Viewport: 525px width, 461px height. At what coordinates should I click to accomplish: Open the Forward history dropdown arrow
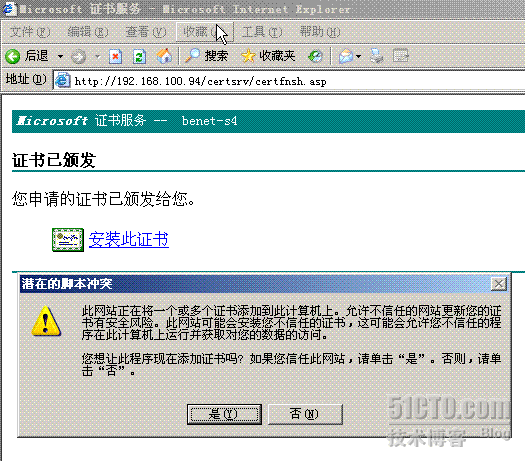(x=97, y=56)
